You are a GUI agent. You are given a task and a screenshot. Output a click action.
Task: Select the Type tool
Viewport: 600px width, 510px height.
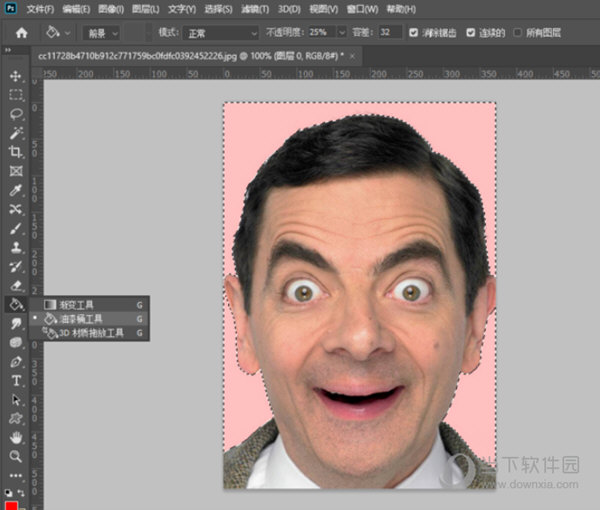[x=15, y=381]
